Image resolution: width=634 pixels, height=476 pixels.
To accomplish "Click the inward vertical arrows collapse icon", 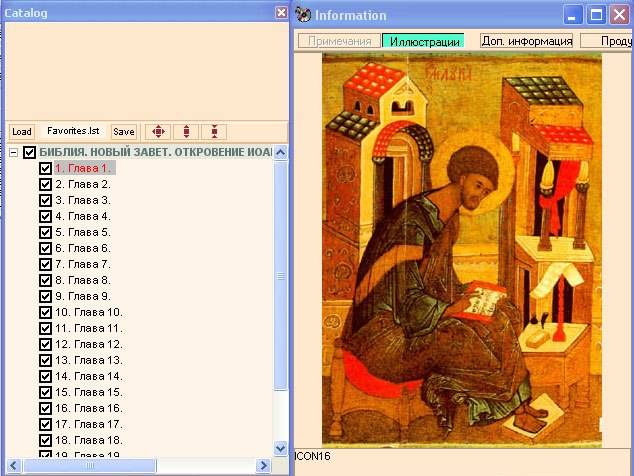I will click(x=214, y=131).
